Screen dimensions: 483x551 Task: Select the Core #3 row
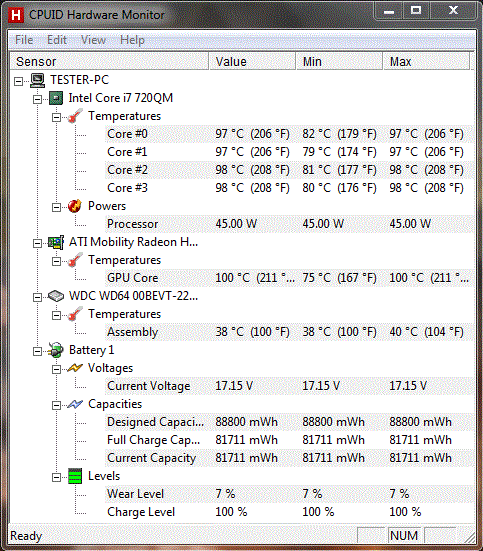(x=289, y=188)
